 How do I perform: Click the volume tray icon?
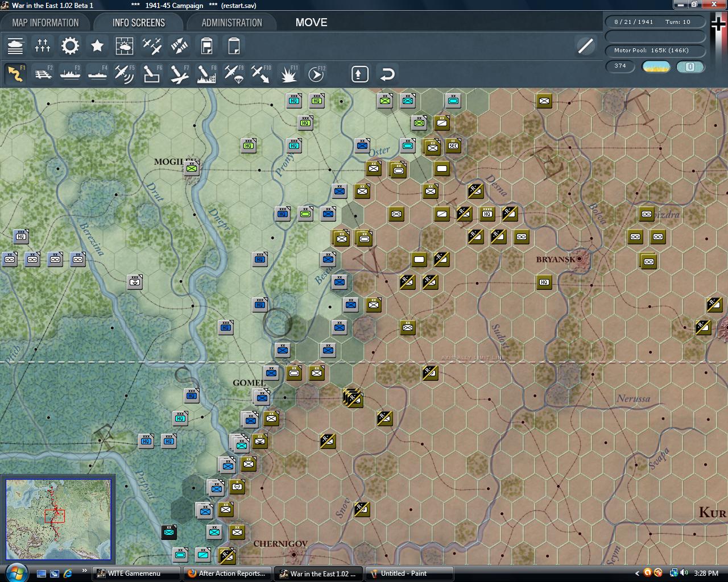pyautogui.click(x=684, y=573)
